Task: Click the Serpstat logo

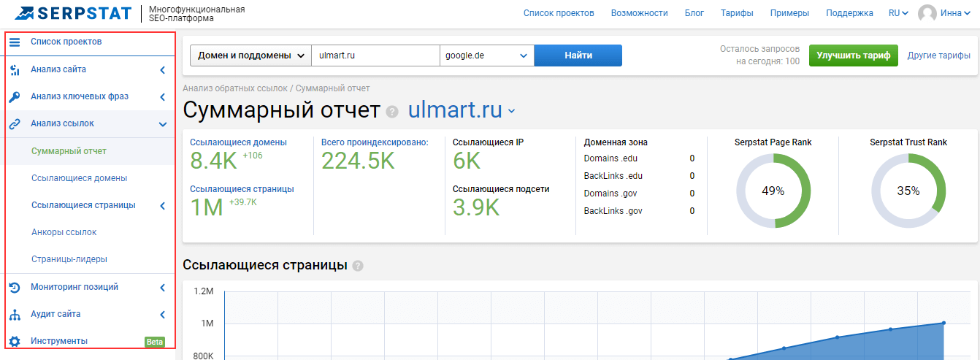Action: 72,13
